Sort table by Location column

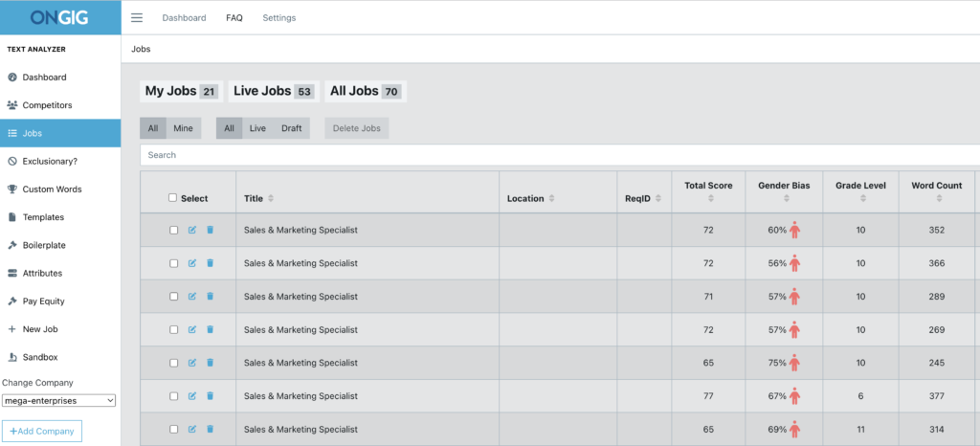550,199
